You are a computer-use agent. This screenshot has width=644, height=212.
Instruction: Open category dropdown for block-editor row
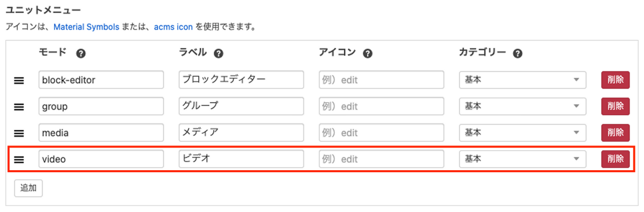523,80
